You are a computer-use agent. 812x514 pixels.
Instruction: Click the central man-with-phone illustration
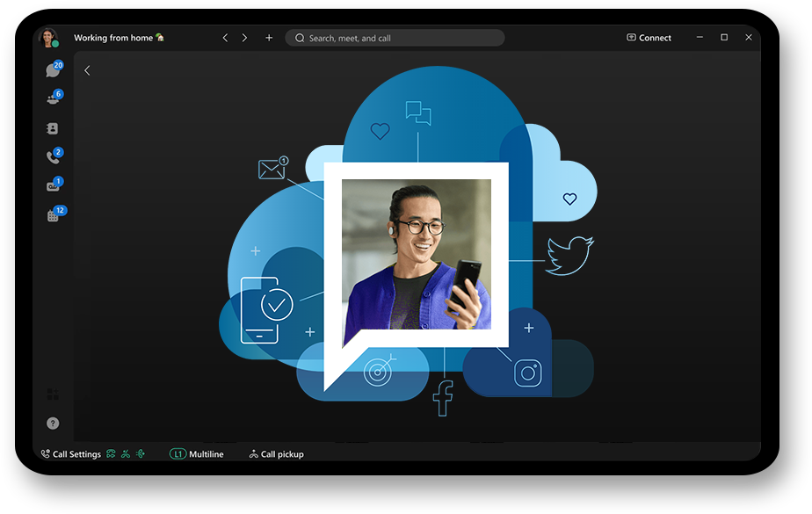click(417, 254)
